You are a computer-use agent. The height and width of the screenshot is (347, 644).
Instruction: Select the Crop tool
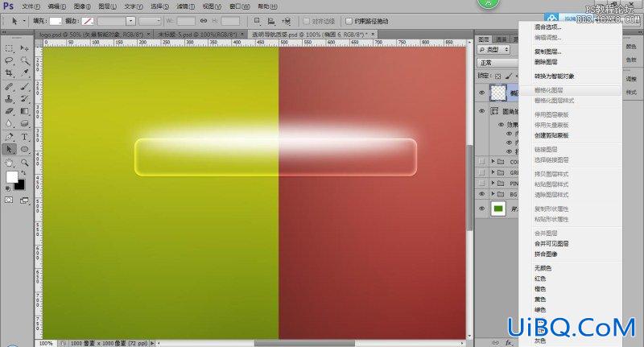click(x=9, y=73)
